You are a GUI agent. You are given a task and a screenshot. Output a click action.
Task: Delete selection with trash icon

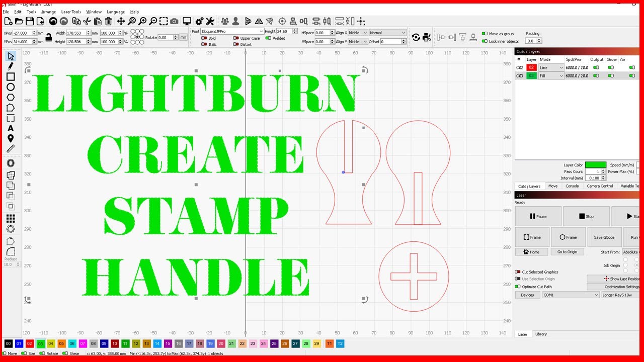108,21
